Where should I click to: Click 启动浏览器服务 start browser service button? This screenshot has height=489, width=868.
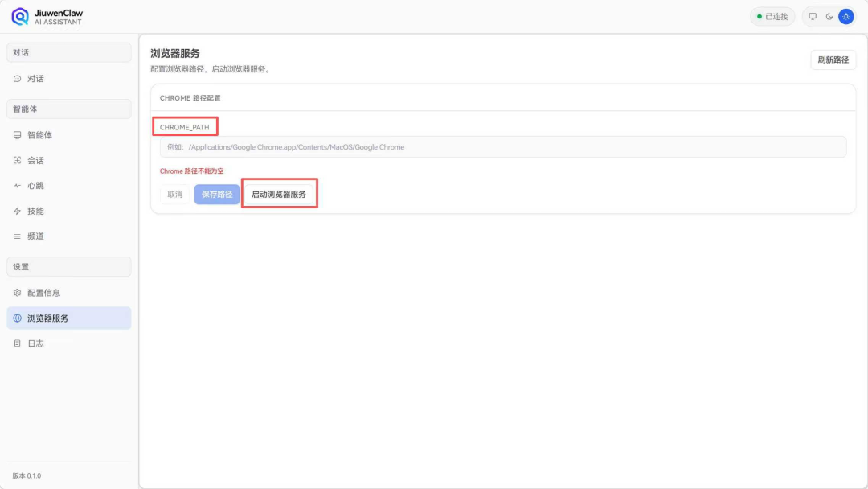(x=279, y=195)
